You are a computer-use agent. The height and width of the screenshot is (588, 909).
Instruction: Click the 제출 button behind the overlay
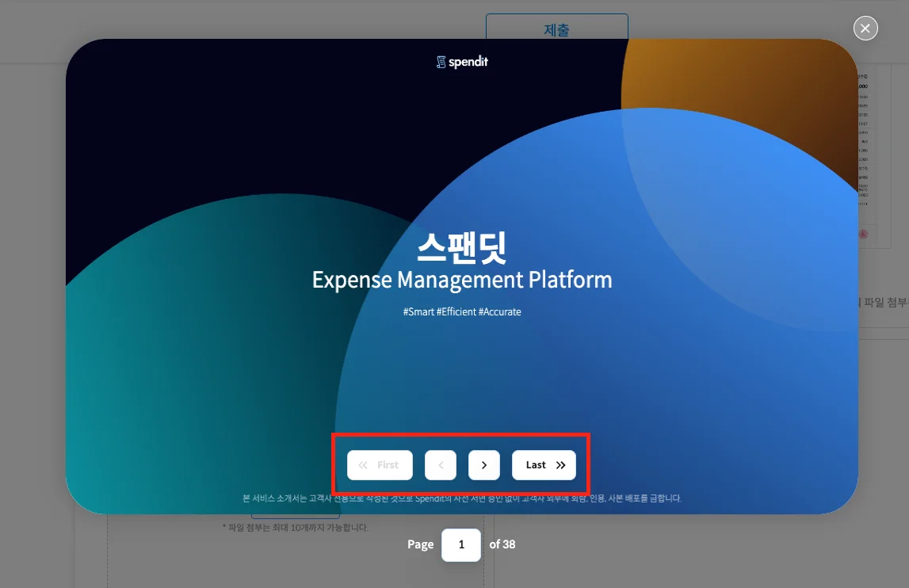[x=556, y=27]
